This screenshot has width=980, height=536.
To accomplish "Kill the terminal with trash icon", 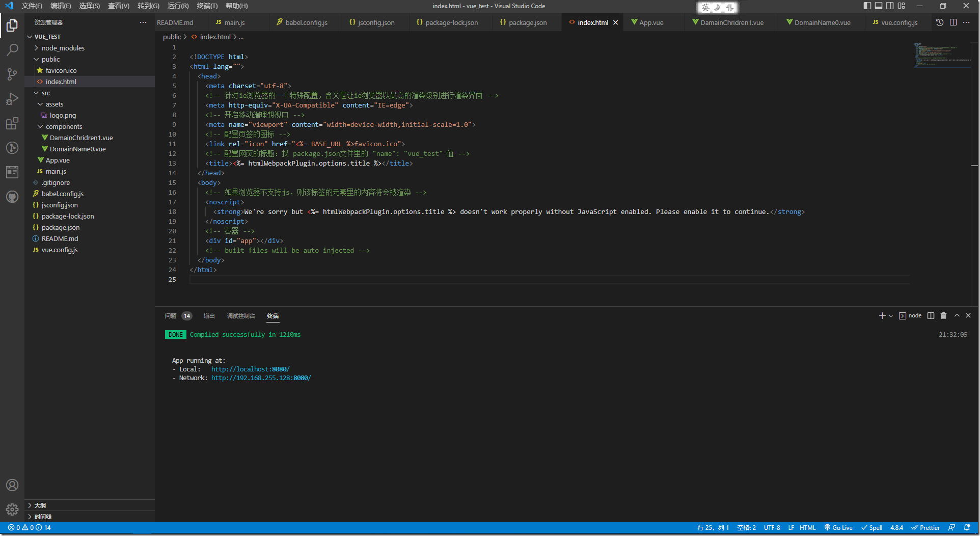I will (x=943, y=316).
